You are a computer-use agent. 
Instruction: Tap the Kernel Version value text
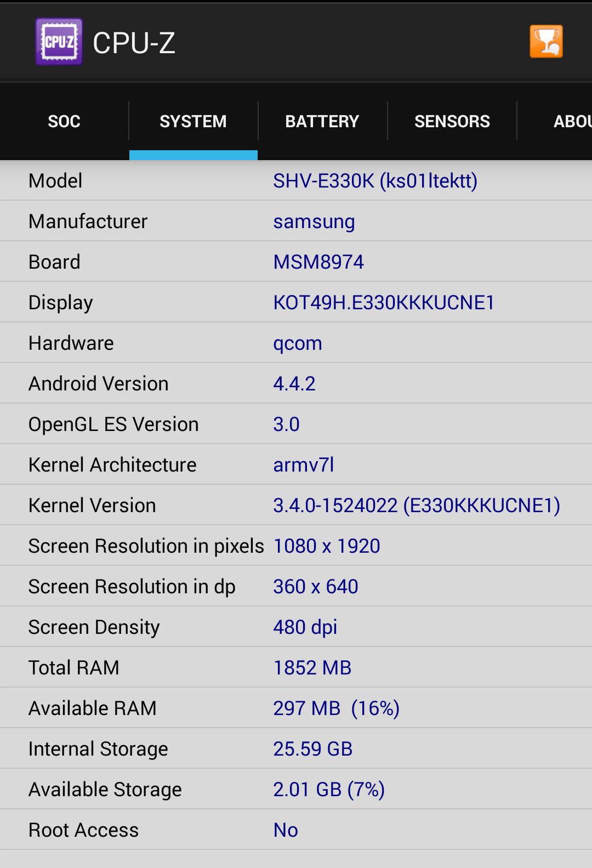point(417,506)
